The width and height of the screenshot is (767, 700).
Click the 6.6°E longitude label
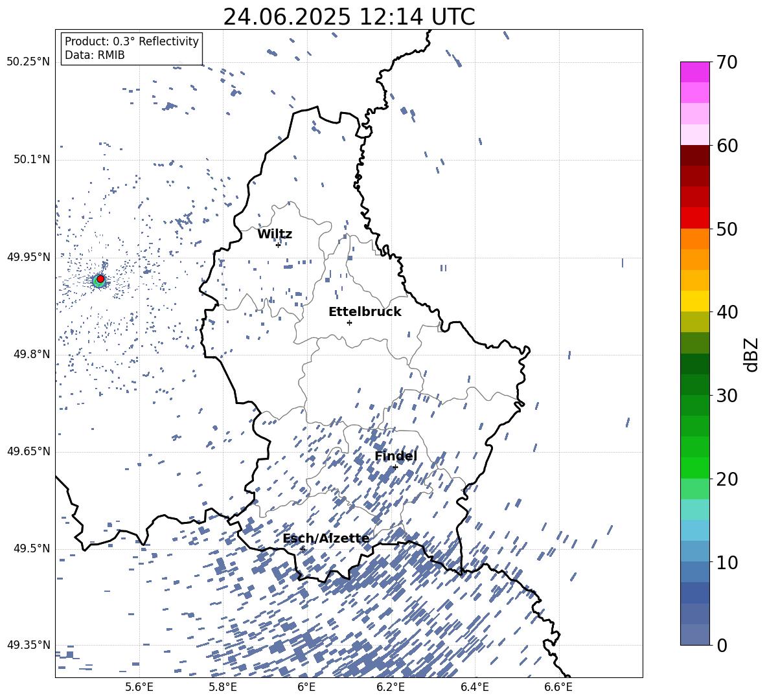(558, 687)
